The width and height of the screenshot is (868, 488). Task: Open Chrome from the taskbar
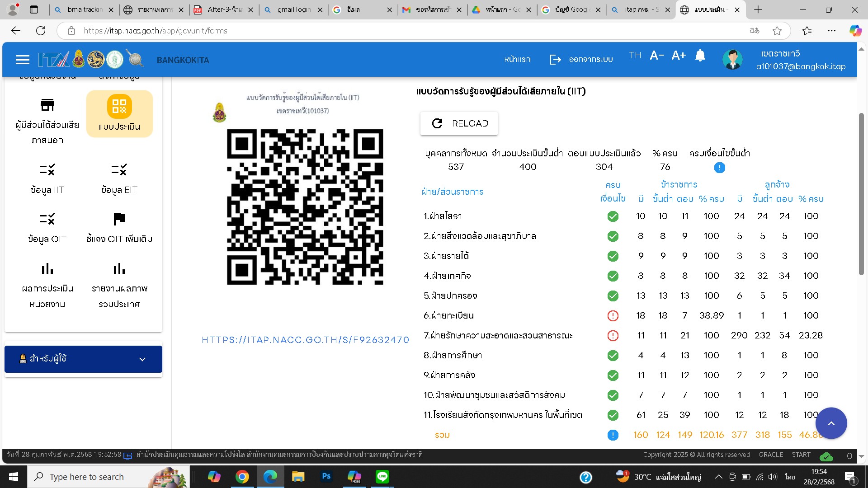[242, 477]
